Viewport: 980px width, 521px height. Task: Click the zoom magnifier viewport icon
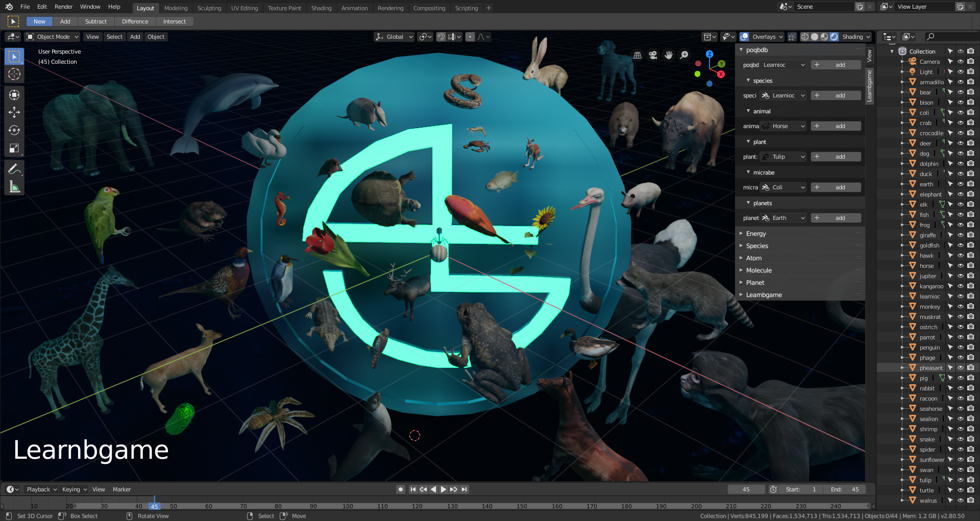point(684,55)
